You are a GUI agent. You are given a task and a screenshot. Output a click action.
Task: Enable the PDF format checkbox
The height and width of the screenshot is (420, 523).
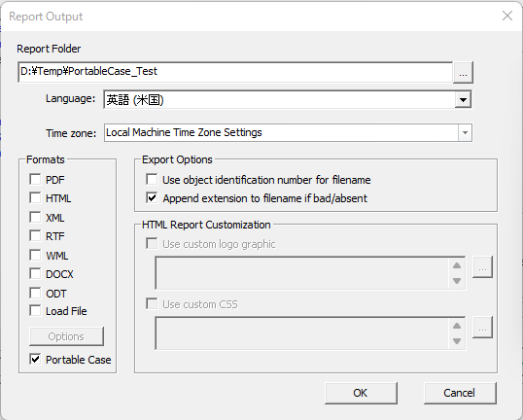35,179
